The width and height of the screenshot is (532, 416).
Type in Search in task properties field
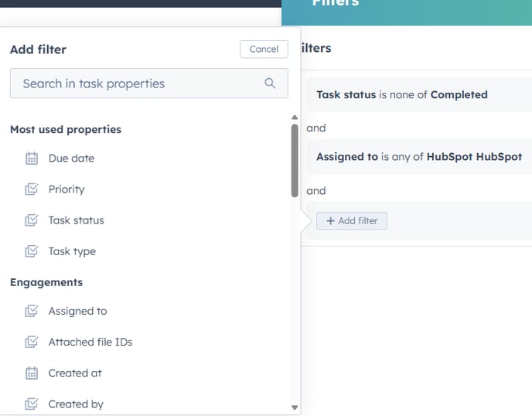coord(139,84)
